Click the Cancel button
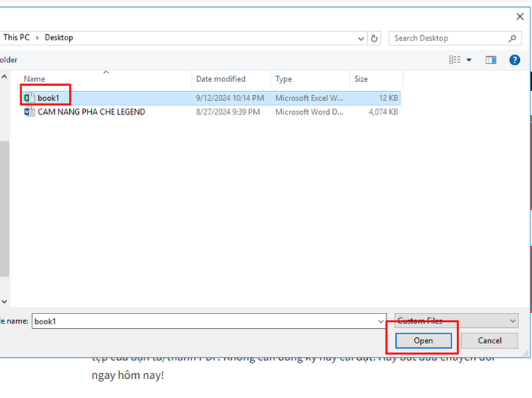This screenshot has width=532, height=398. click(x=489, y=340)
